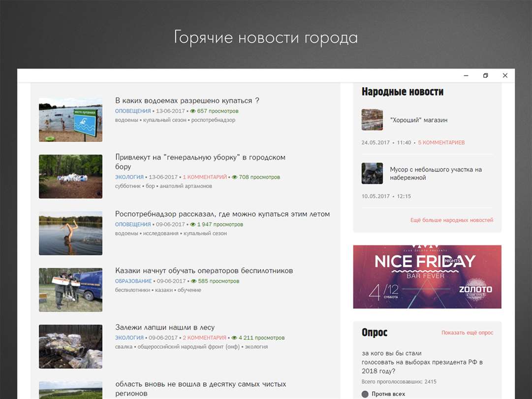Open the article 'В каких водоемах разрешено купаться ?'

[x=187, y=100]
